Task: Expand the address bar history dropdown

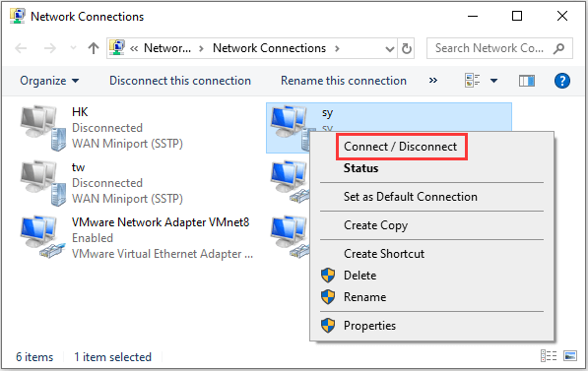Action: [x=390, y=49]
